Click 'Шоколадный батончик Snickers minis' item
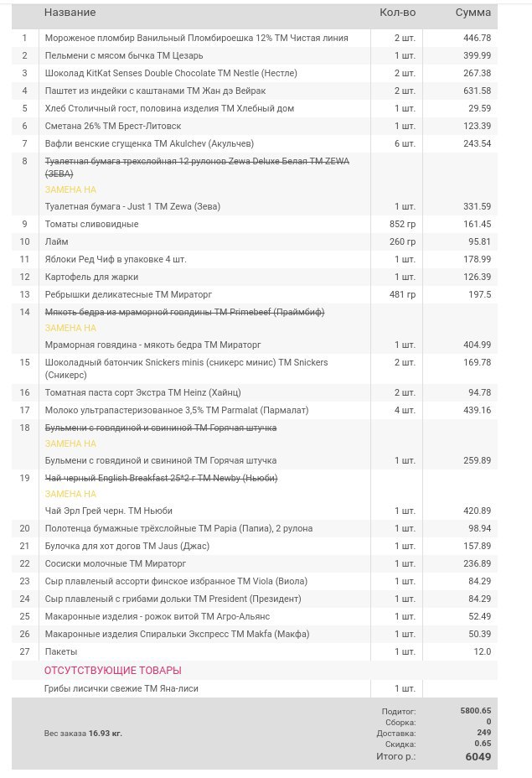Screen dimensions: 532x778 coord(187,369)
